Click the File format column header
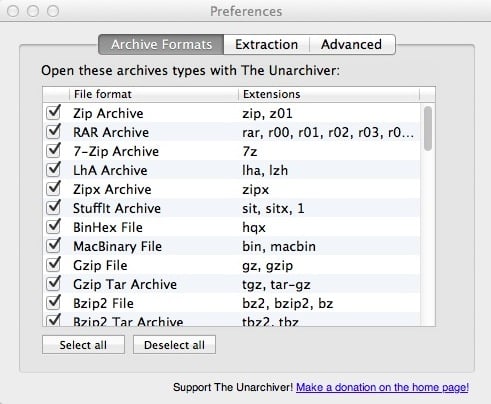 (154, 94)
